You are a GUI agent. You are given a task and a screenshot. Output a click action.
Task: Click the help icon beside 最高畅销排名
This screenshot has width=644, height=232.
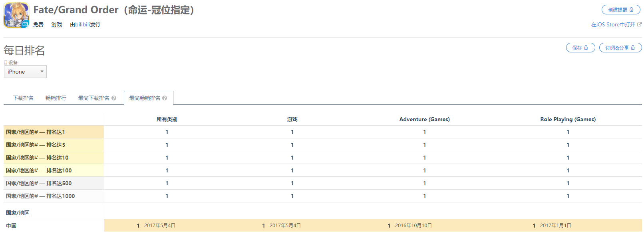[x=165, y=98]
